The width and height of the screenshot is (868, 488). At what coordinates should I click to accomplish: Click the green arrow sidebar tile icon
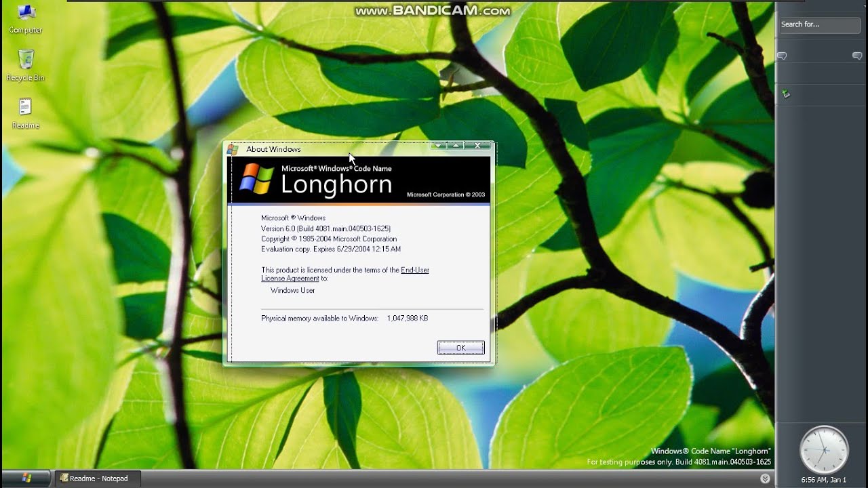[x=786, y=94]
